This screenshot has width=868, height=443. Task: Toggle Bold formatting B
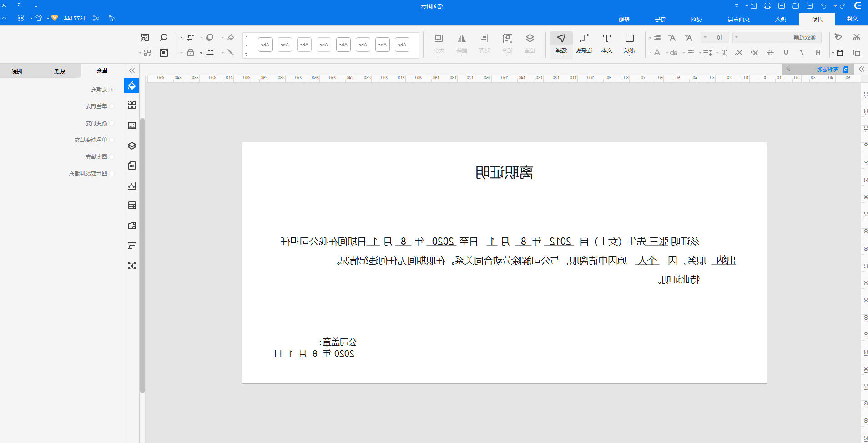[x=818, y=53]
